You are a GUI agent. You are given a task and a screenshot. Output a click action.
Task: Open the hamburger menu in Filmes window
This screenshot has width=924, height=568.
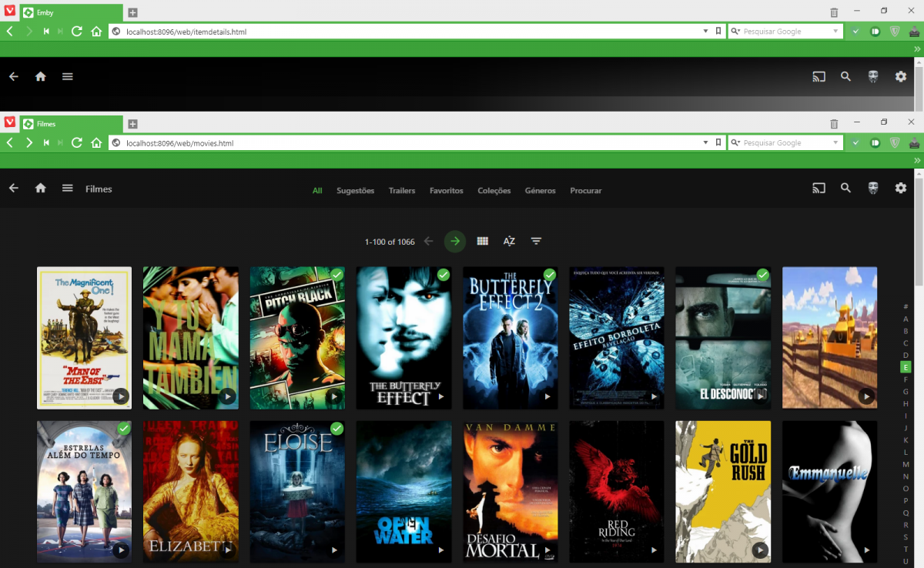68,188
